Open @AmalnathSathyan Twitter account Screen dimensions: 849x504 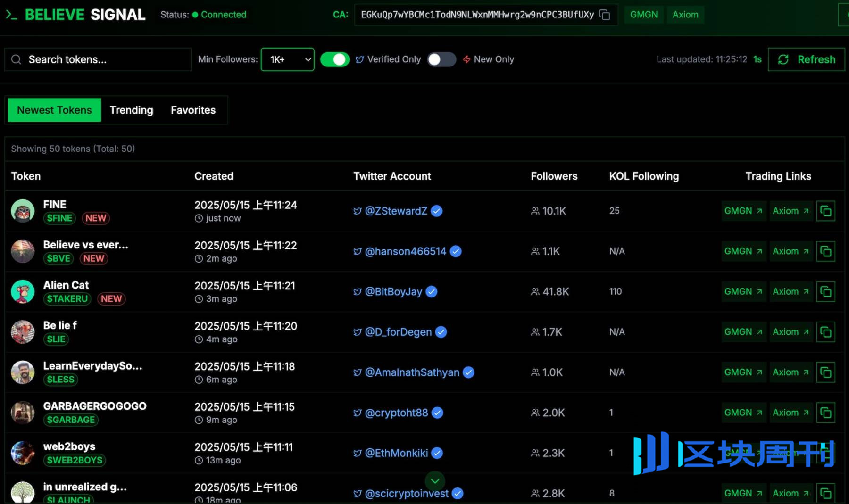412,372
